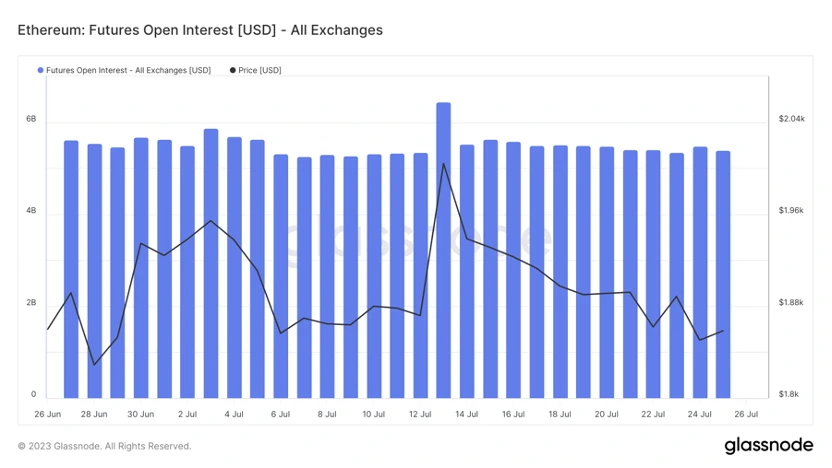Click the $1.96k price axis label
This screenshot has height=468, width=832.
point(790,211)
